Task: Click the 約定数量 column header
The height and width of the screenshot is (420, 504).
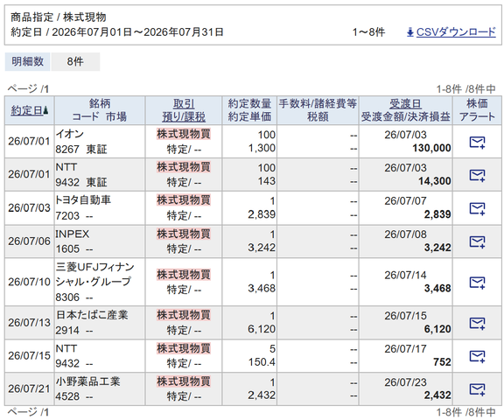Action: tap(249, 104)
